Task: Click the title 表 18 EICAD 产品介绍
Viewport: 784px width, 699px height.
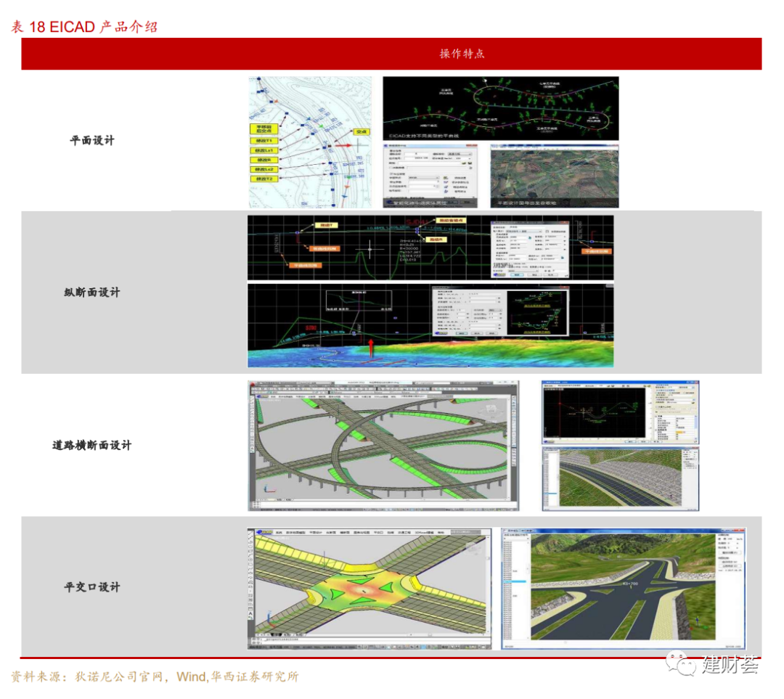Action: pos(84,27)
